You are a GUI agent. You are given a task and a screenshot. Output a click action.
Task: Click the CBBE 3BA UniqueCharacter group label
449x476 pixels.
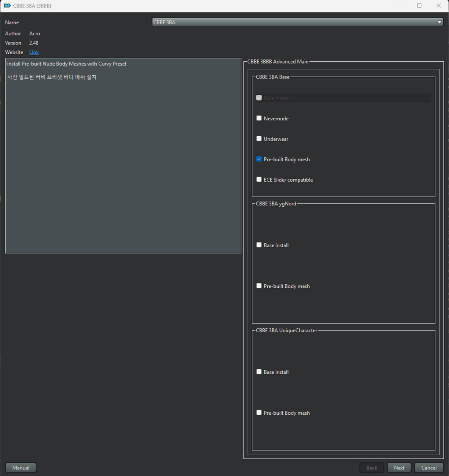click(x=287, y=331)
